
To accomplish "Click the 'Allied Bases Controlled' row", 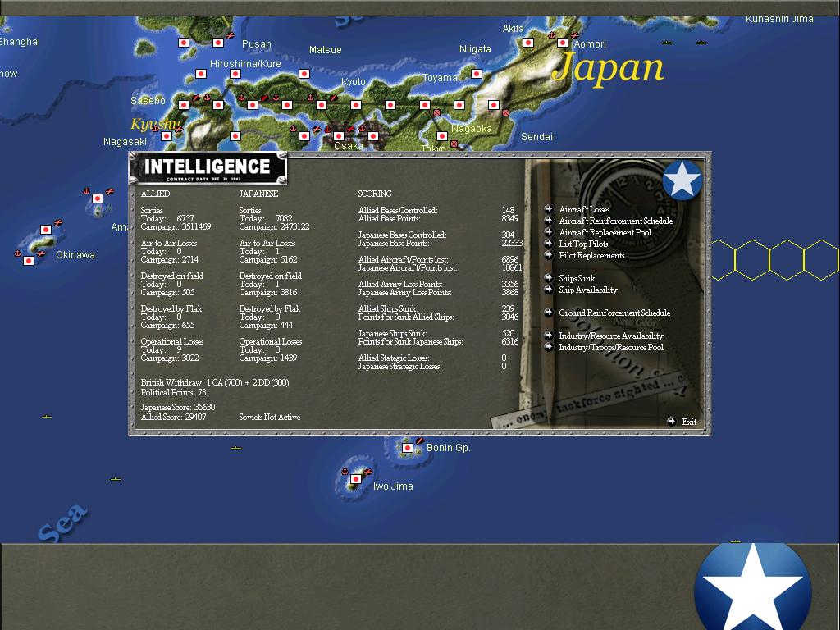I will click(436, 210).
